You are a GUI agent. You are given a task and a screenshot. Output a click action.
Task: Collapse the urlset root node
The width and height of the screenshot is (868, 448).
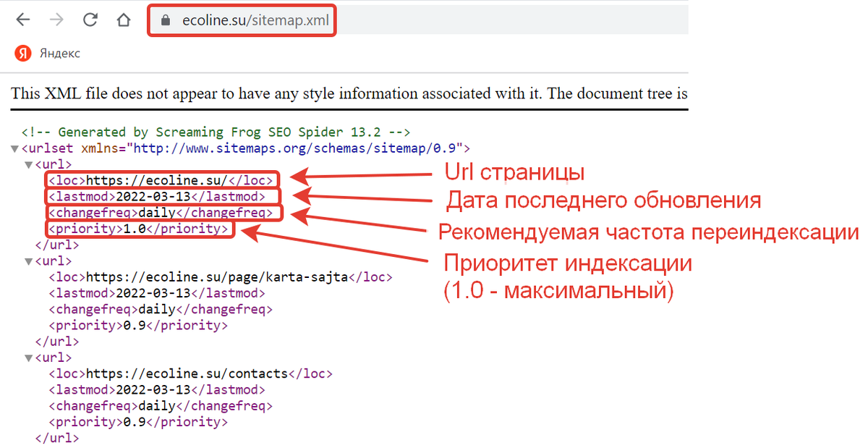[14, 148]
